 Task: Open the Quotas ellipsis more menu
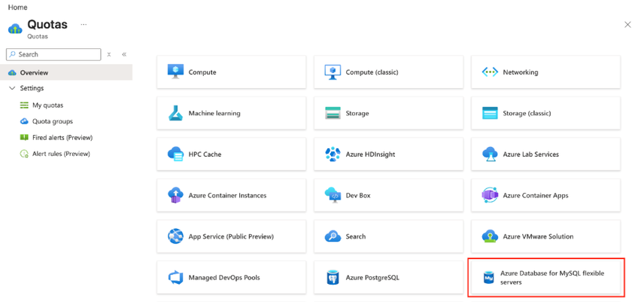(x=84, y=25)
